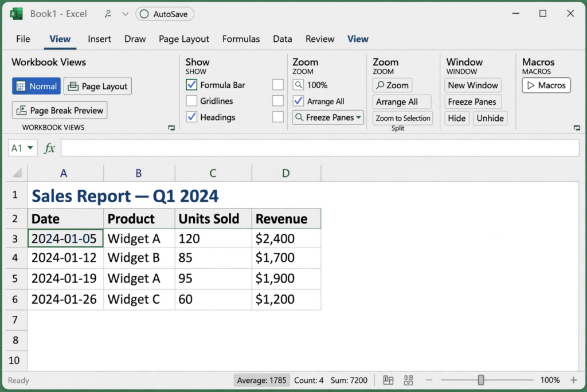
Task: Click the Units Sold header cell
Action: 213,219
